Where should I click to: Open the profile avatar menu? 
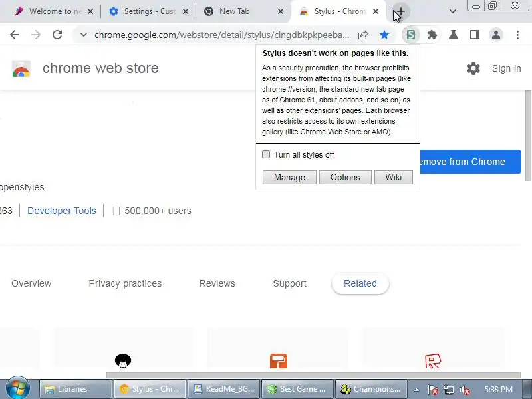(495, 35)
